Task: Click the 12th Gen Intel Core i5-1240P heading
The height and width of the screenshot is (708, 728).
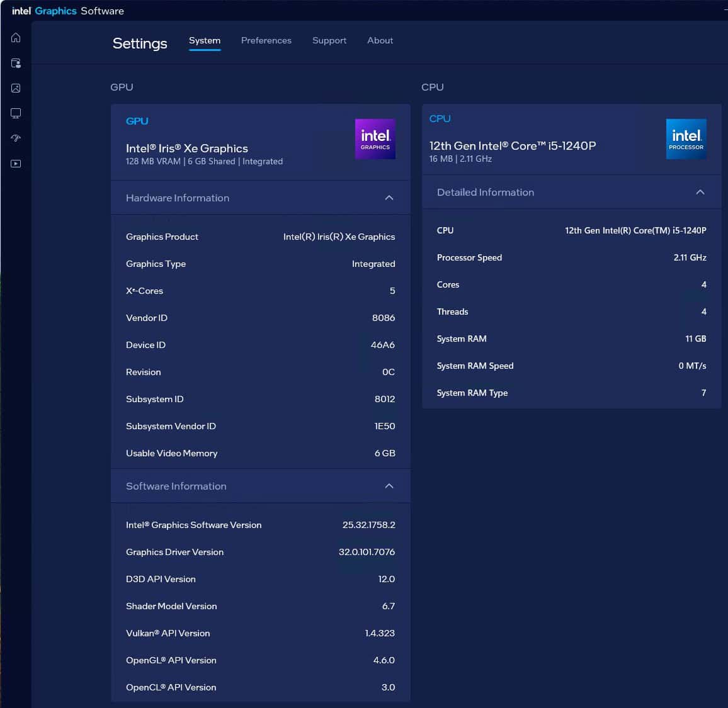Action: coord(512,145)
